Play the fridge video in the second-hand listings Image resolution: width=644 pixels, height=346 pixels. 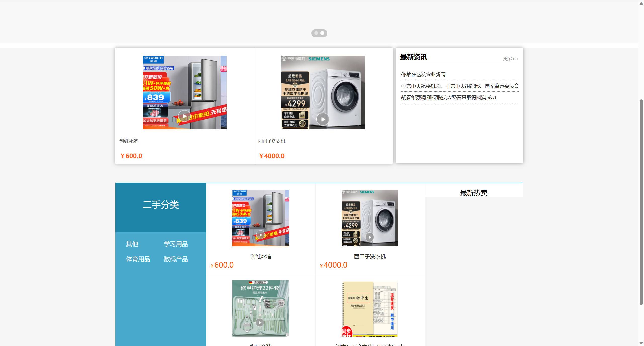[260, 235]
